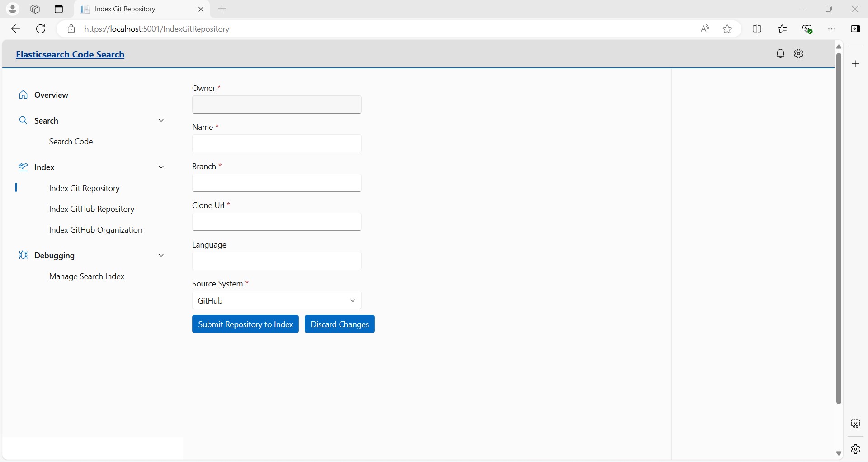Click the Debugging section label

[x=54, y=256]
